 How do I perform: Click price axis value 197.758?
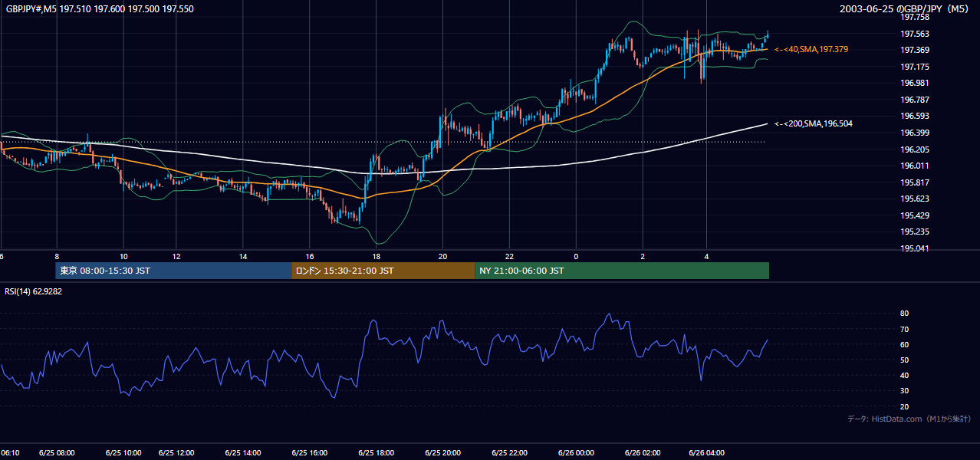[914, 17]
